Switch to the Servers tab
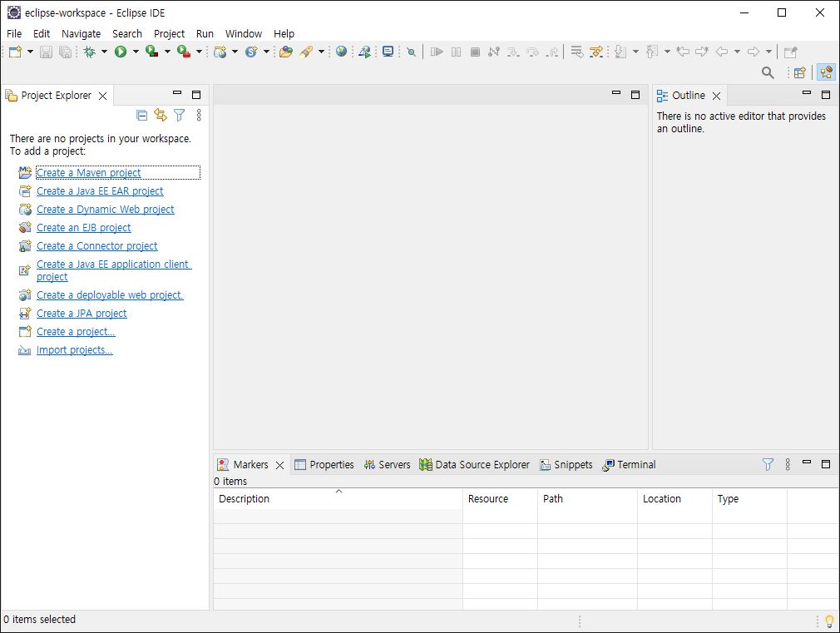 point(387,465)
